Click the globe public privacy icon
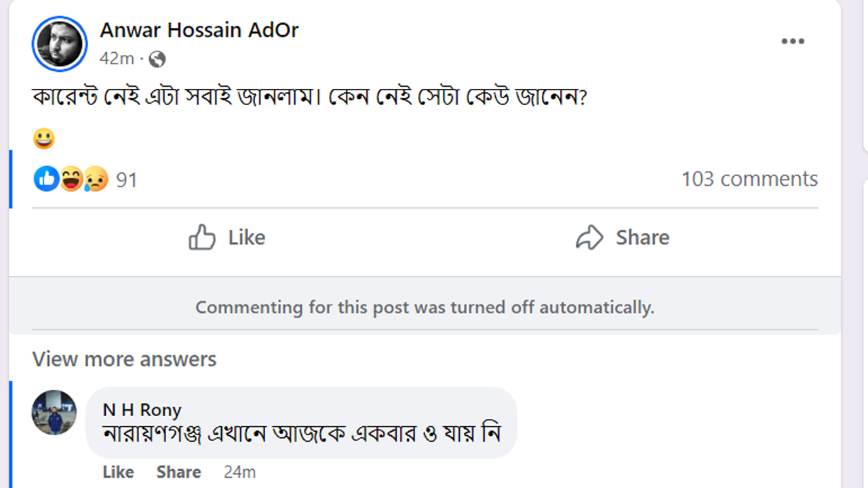 coord(157,60)
